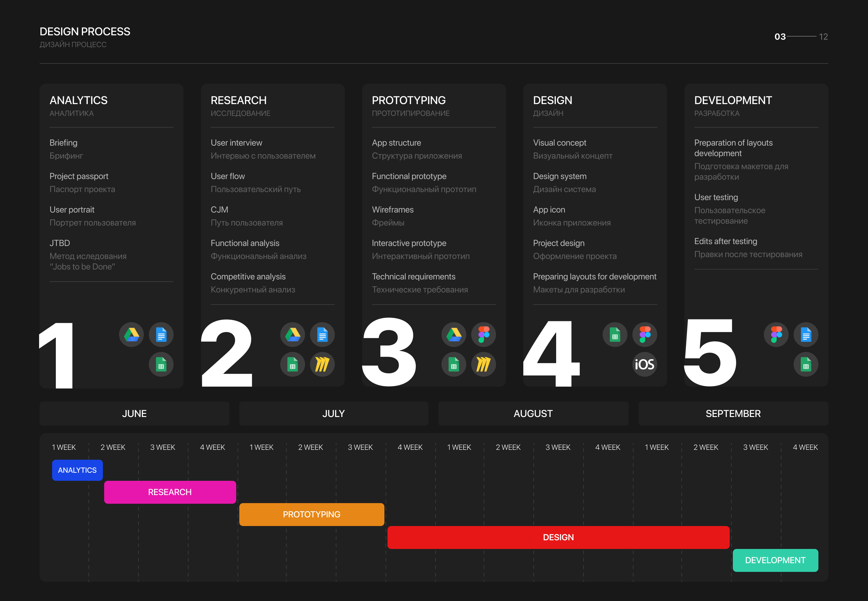Click the PROTOTYPING card heading
This screenshot has width=868, height=601.
409,100
